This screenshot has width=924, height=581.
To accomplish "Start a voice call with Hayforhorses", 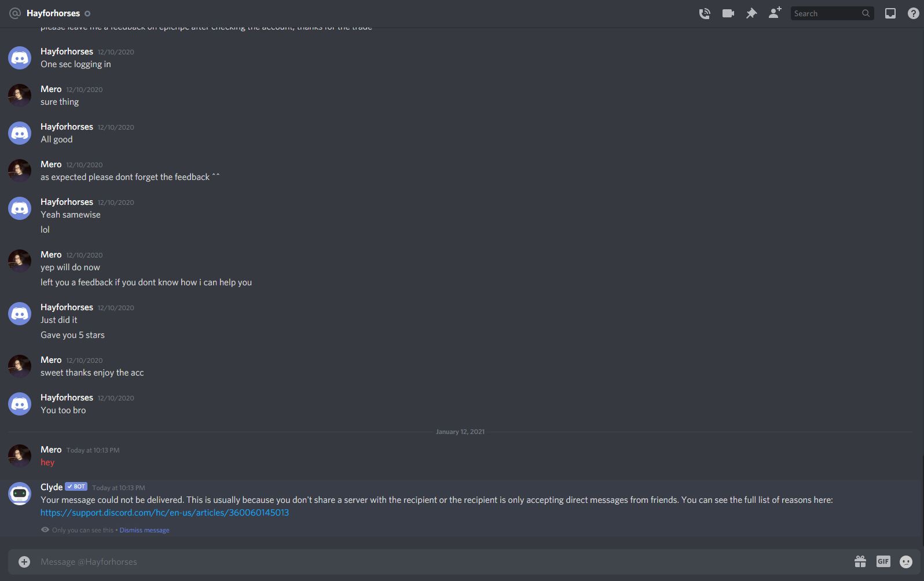I will pos(705,13).
